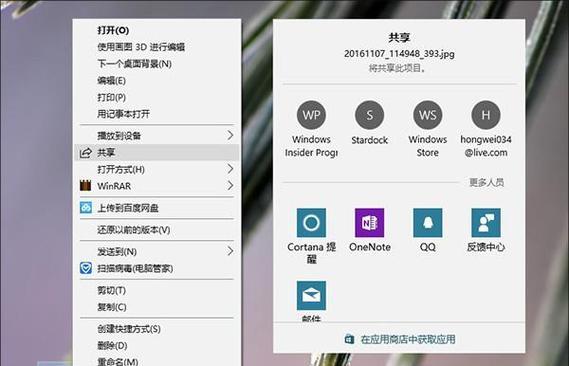Click the Cortana 提醒 label
This screenshot has width=569, height=366.
pyautogui.click(x=311, y=253)
